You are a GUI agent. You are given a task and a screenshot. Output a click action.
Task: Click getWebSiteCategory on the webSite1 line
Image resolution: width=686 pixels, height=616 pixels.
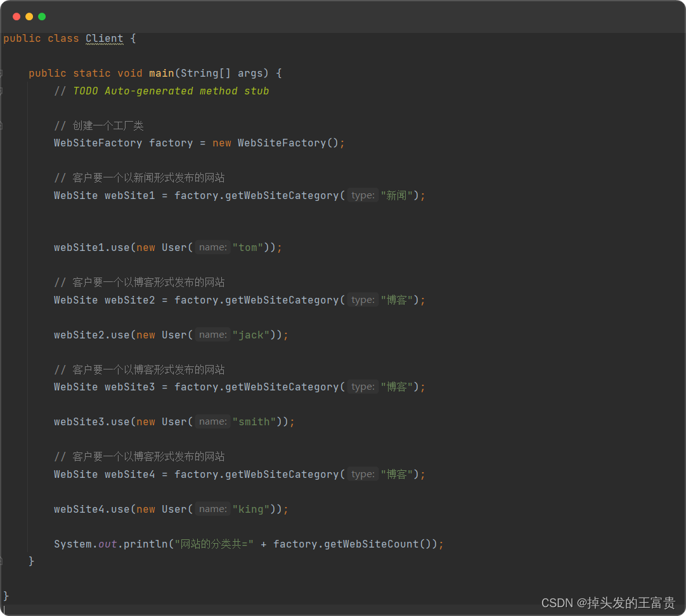[x=282, y=195]
